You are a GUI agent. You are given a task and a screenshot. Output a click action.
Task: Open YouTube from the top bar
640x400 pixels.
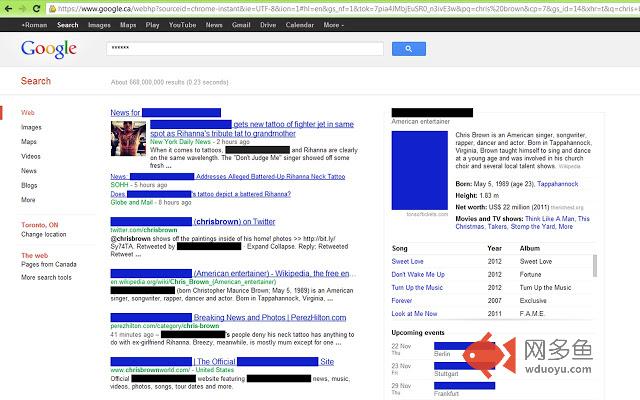[182, 25]
